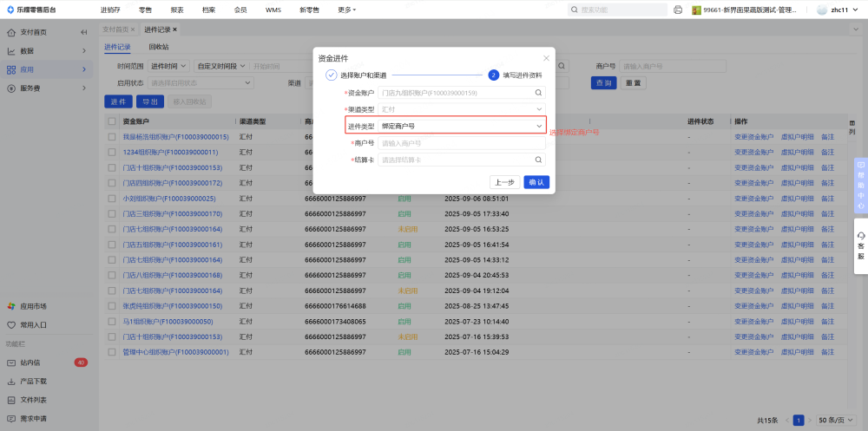Click the printer icon in top bar
Screen dimensions: 868x431
678,10
